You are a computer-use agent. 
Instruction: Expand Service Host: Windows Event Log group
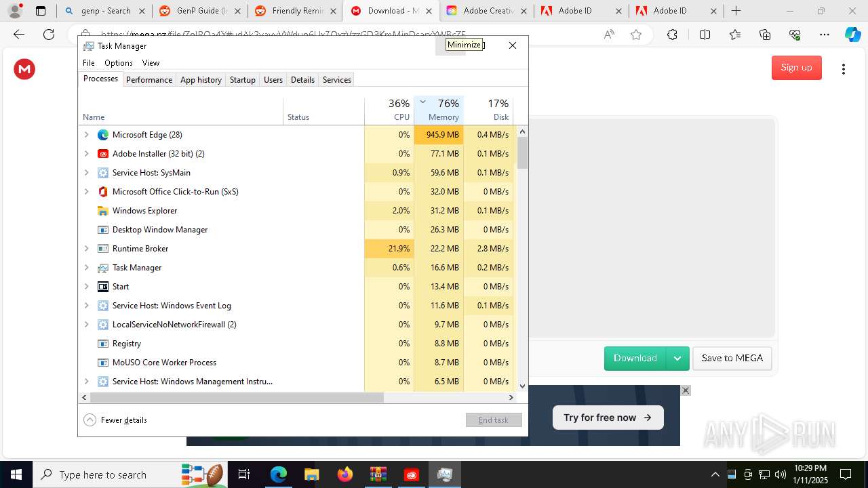86,306
